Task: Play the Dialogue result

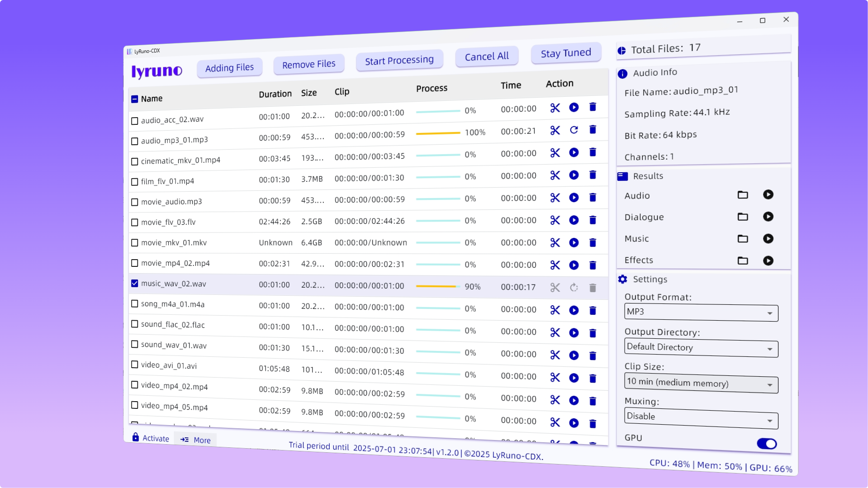Action: [768, 217]
